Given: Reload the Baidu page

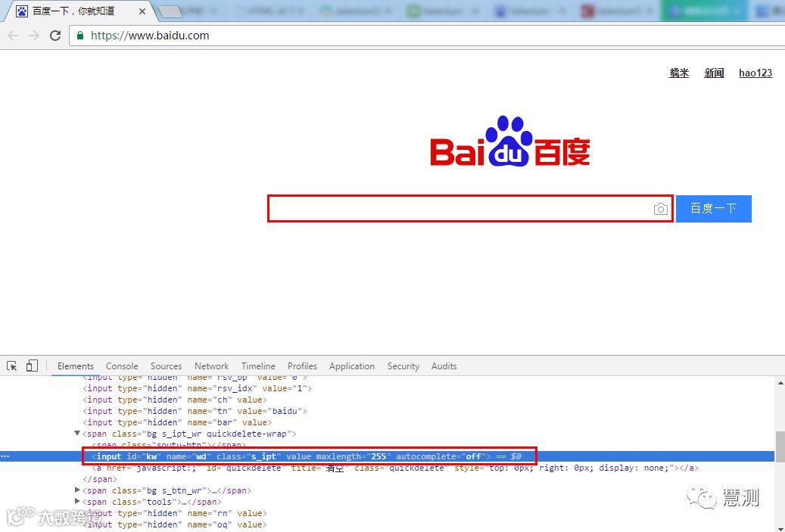Looking at the screenshot, I should pyautogui.click(x=55, y=36).
